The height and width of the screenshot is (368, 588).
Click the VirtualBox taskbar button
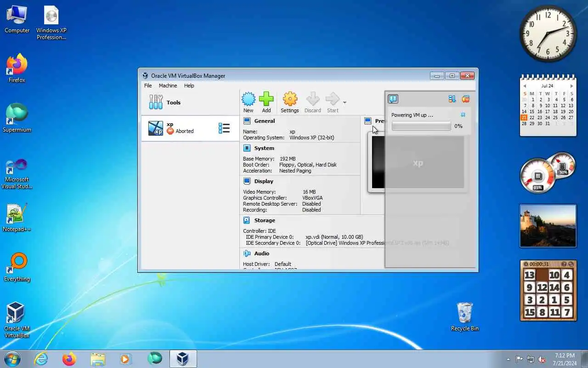coord(183,359)
